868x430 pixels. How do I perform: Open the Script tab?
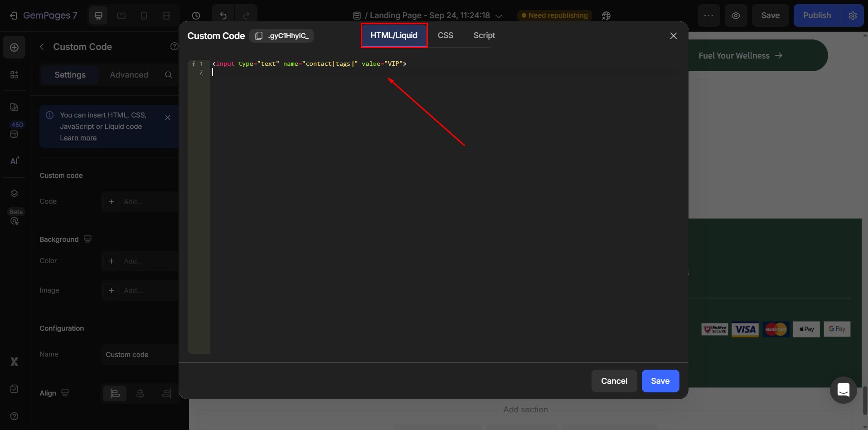point(484,35)
